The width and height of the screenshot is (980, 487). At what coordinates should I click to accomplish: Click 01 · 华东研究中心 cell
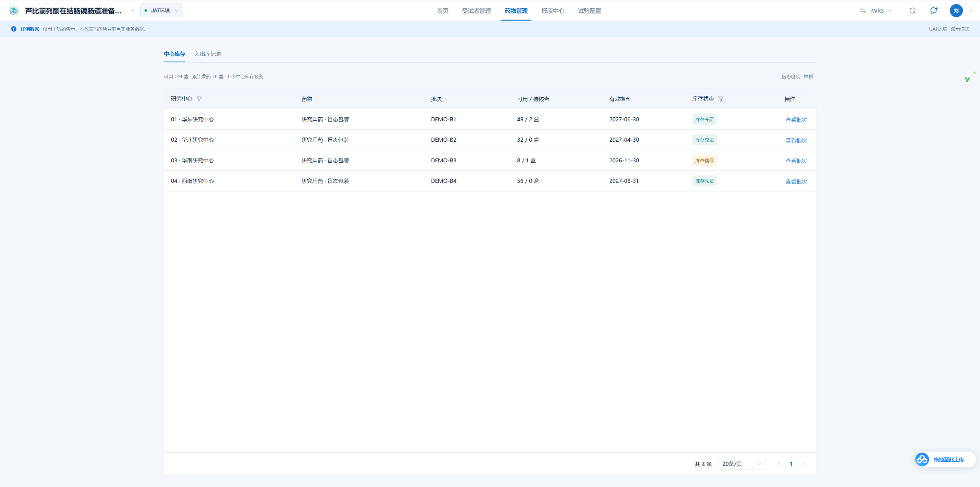[192, 119]
